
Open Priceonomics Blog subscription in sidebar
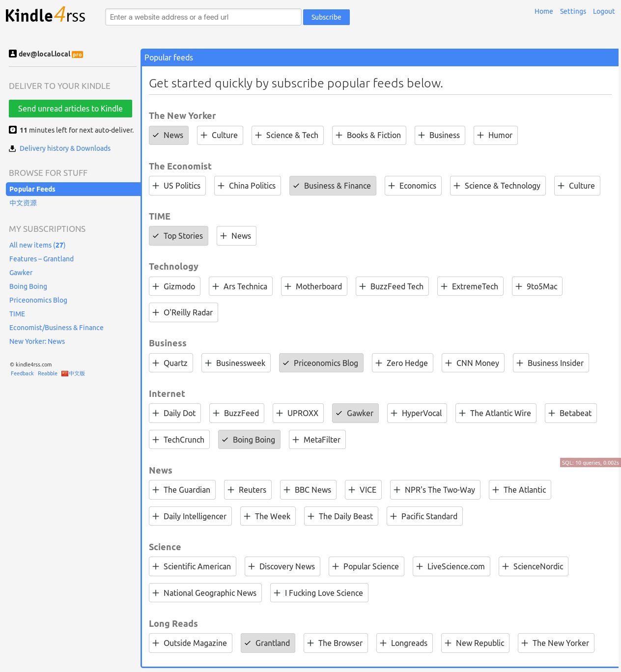tap(38, 300)
